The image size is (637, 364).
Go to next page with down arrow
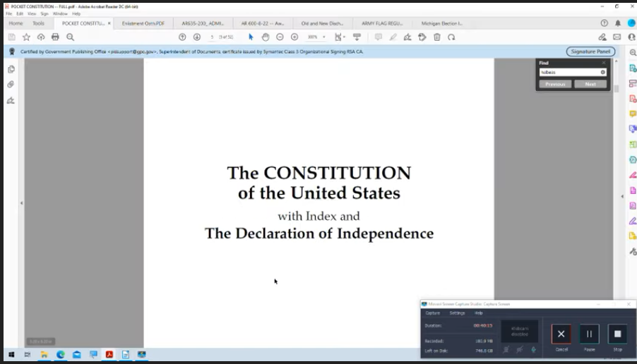coord(197,37)
